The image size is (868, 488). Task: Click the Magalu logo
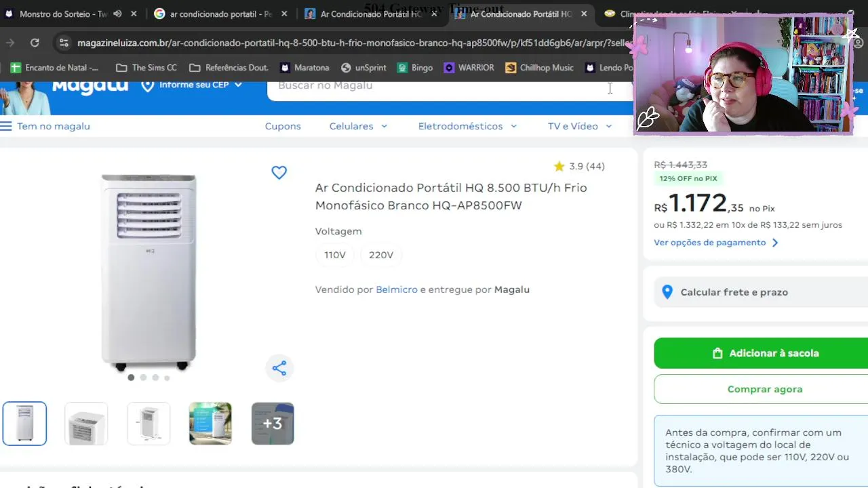[x=90, y=87]
